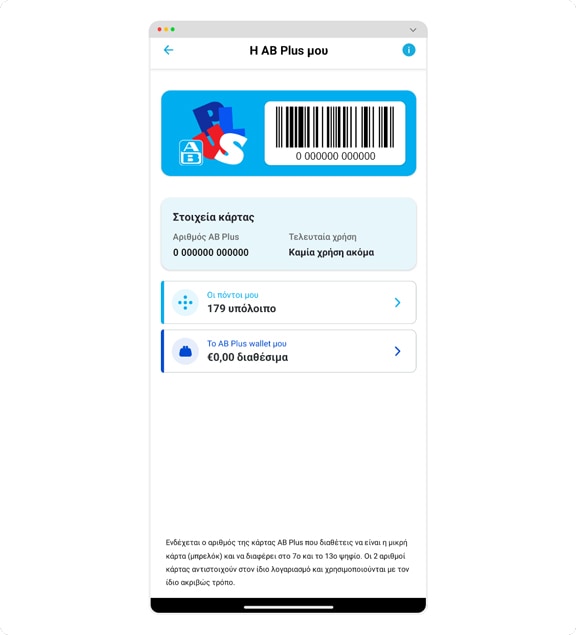Click the barcode image on the card

(x=335, y=127)
